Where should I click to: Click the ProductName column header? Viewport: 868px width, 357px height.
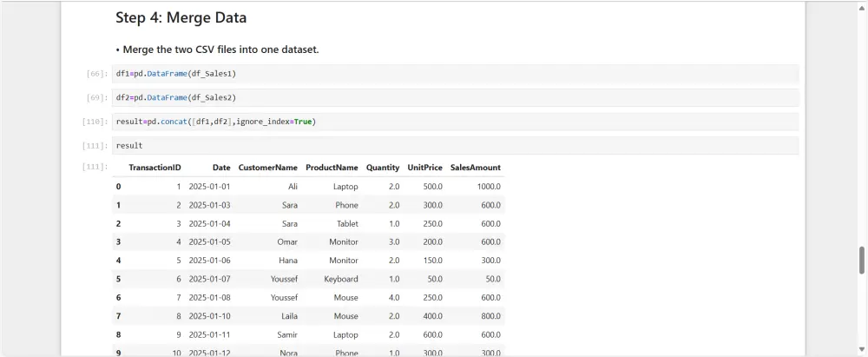click(332, 168)
